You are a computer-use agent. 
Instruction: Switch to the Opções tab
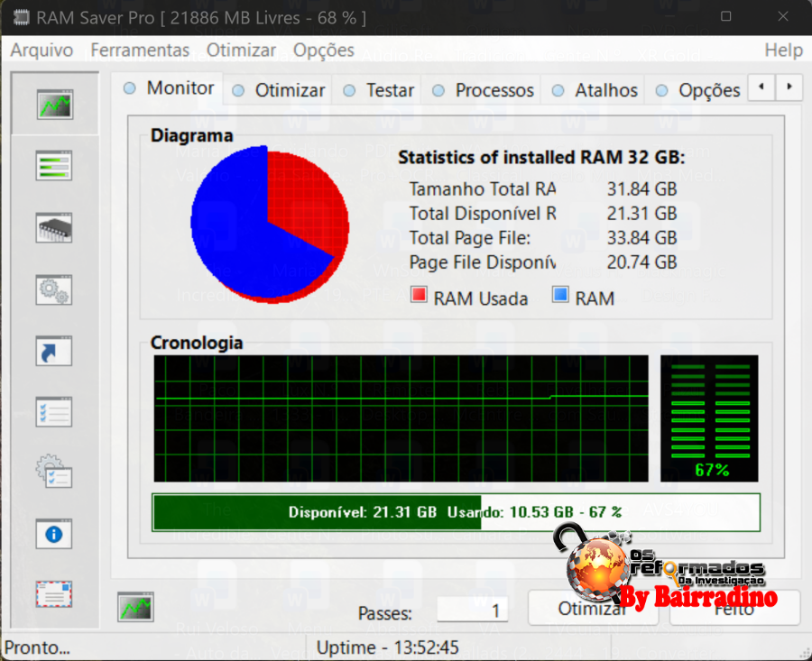tap(697, 90)
